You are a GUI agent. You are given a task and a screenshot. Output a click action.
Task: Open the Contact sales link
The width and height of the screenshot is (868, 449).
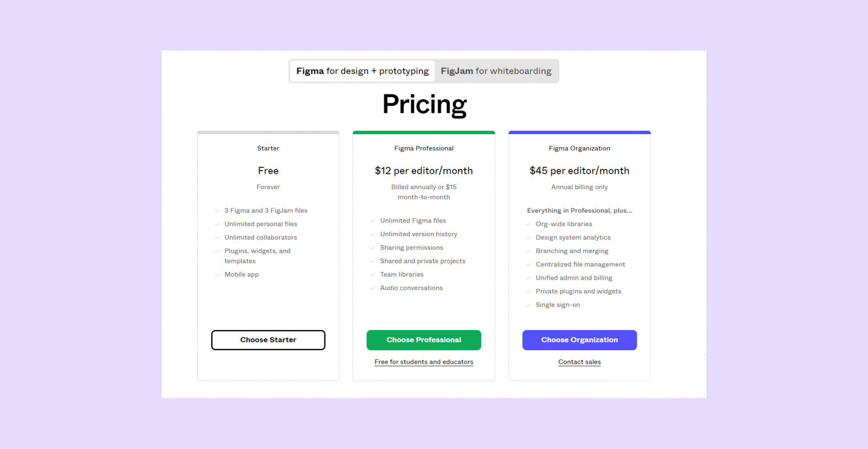[x=579, y=362]
